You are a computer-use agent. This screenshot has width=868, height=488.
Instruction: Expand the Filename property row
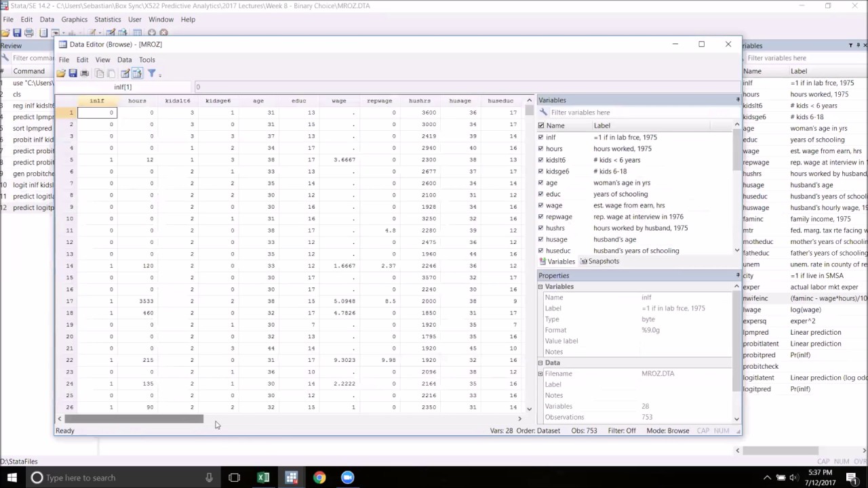pos(540,373)
